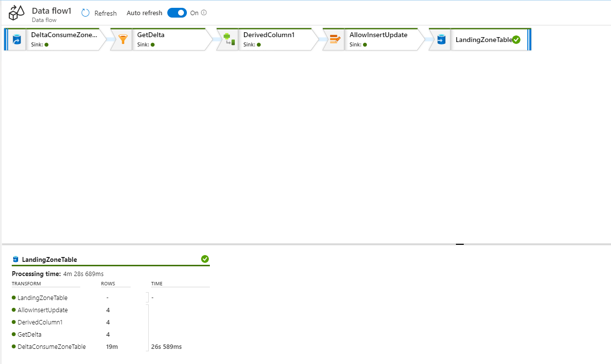Open the LandingZoneTable node label
611x364 pixels.
(x=484, y=40)
